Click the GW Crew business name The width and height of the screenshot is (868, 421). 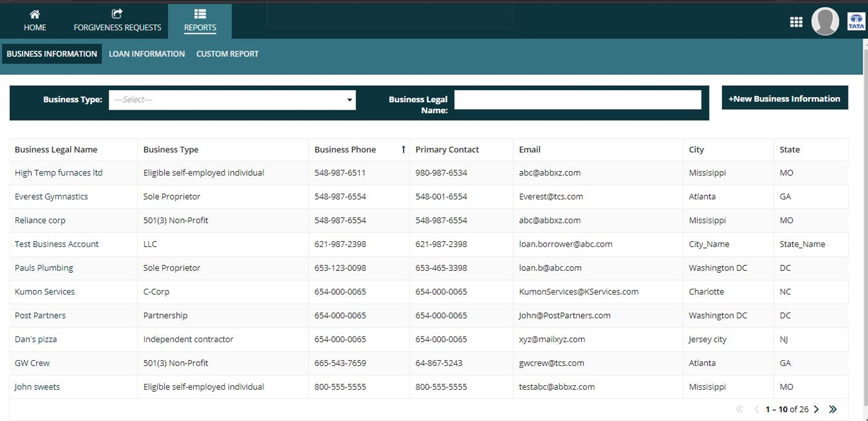coord(32,363)
